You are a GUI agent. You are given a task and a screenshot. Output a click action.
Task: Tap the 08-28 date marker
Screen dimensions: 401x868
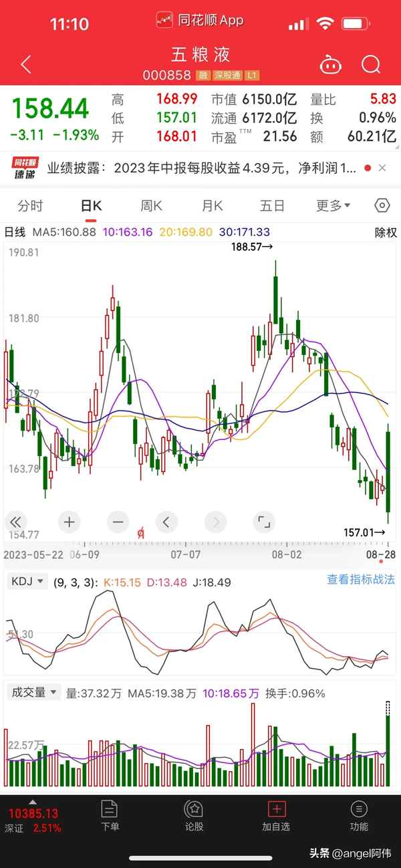pos(380,554)
